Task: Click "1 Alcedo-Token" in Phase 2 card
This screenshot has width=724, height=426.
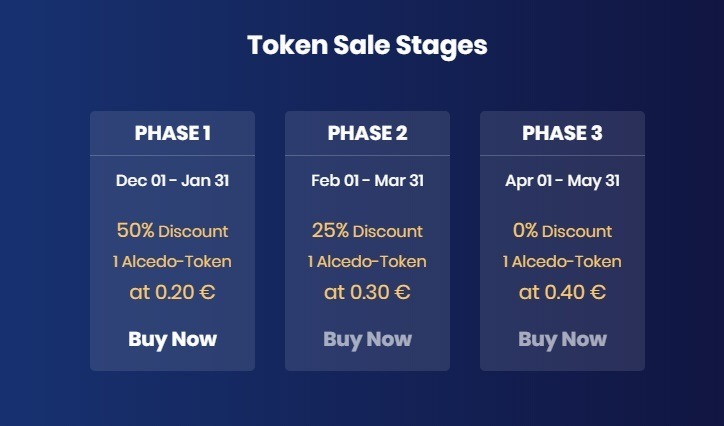Action: (367, 262)
